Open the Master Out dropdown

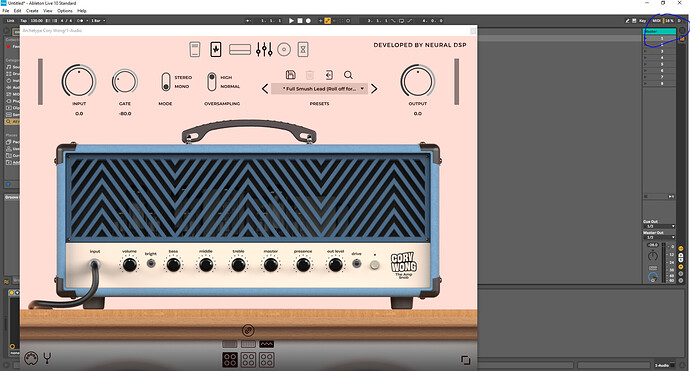659,237
